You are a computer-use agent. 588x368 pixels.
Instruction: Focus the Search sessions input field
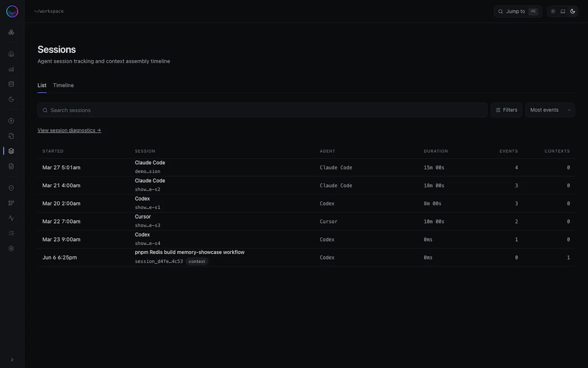[x=262, y=110]
